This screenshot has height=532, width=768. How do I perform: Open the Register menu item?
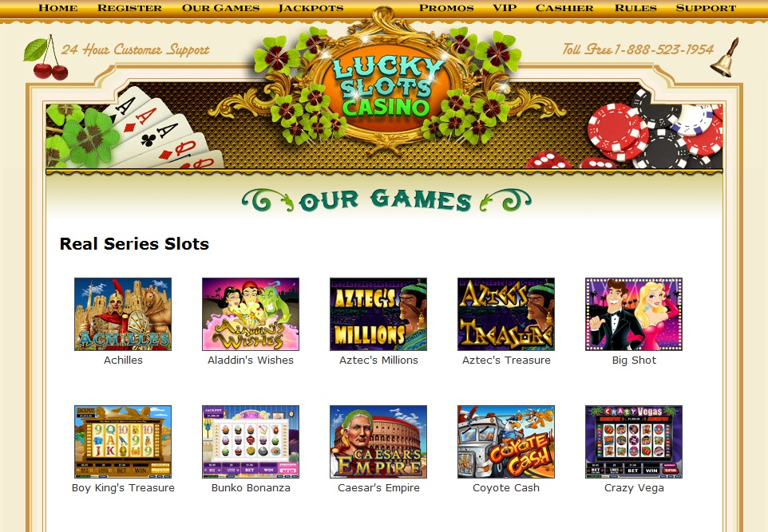click(x=130, y=8)
